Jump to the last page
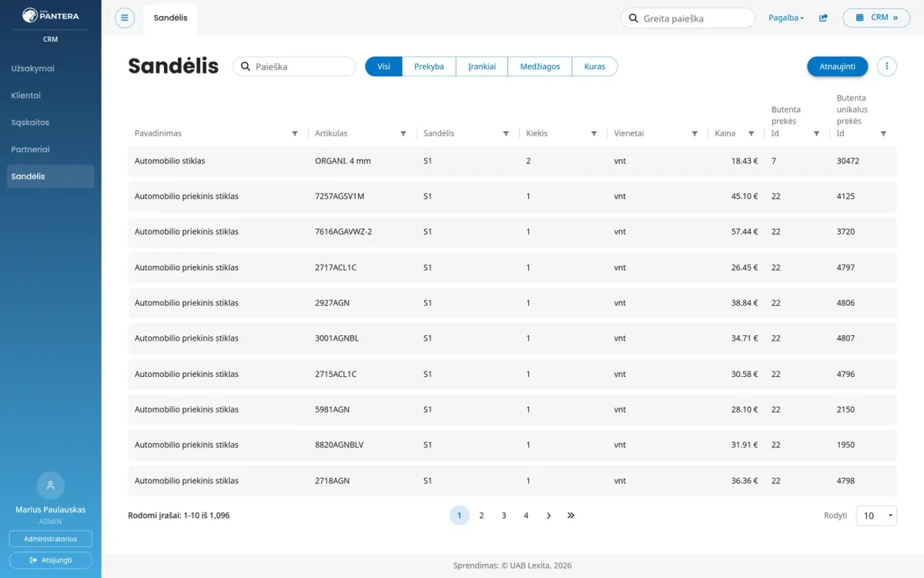The width and height of the screenshot is (924, 578). pos(571,516)
